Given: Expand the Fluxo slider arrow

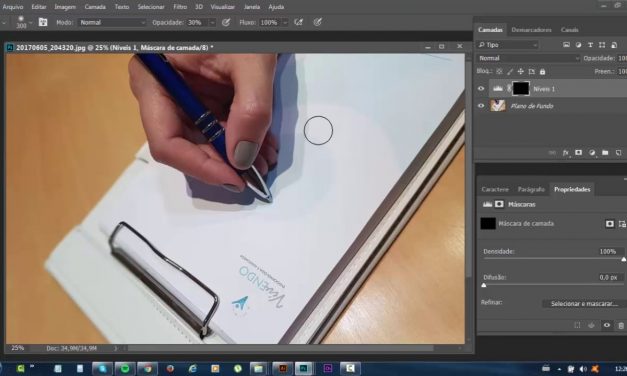Looking at the screenshot, I should [x=285, y=23].
